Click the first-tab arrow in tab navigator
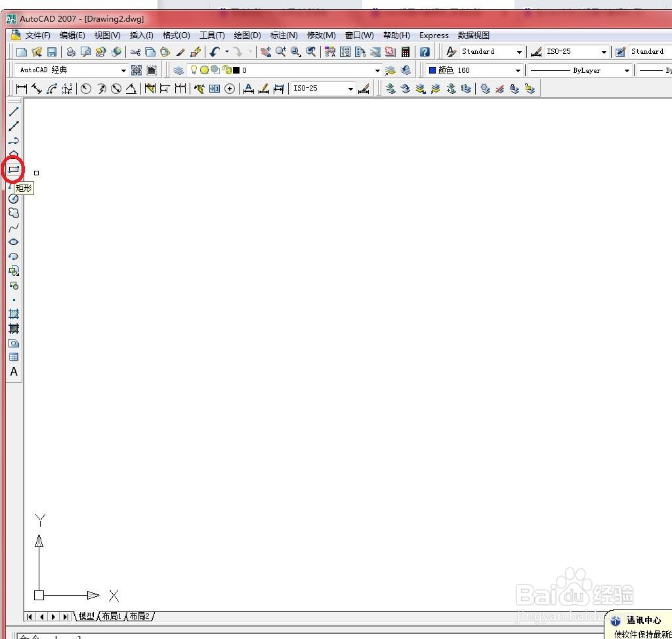This screenshot has height=639, width=672. coord(29,617)
